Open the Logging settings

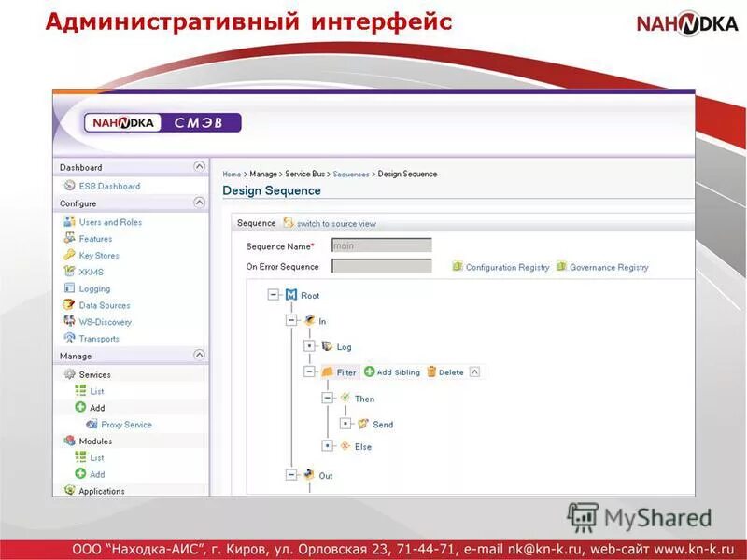(x=96, y=288)
